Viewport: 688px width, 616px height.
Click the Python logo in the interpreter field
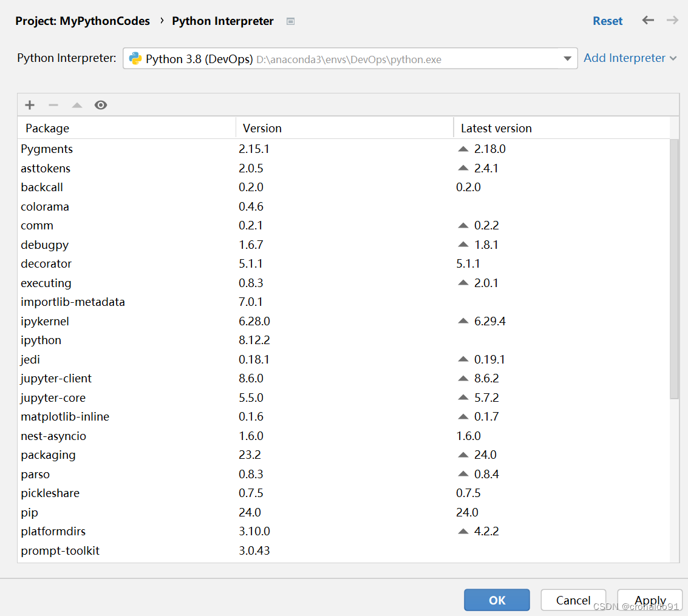tap(135, 59)
